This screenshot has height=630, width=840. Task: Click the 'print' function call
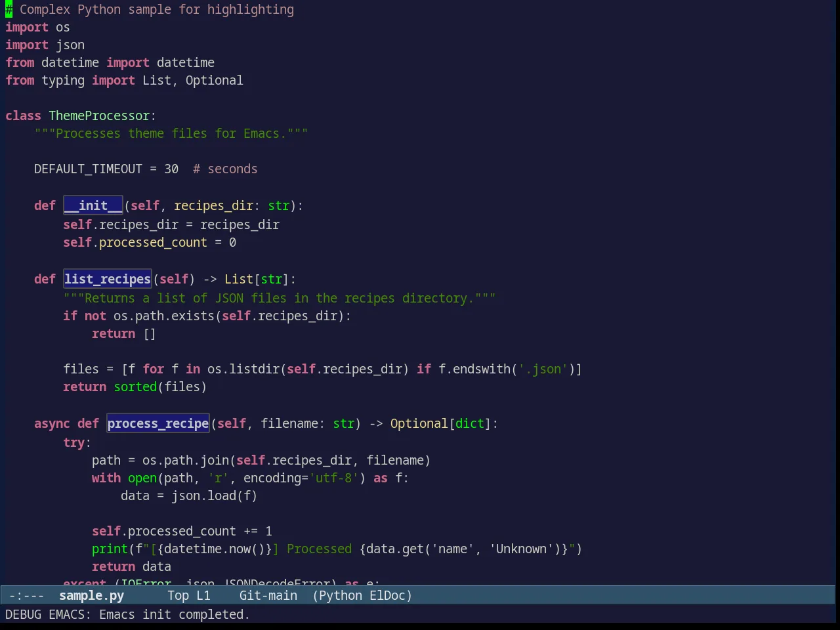110,549
